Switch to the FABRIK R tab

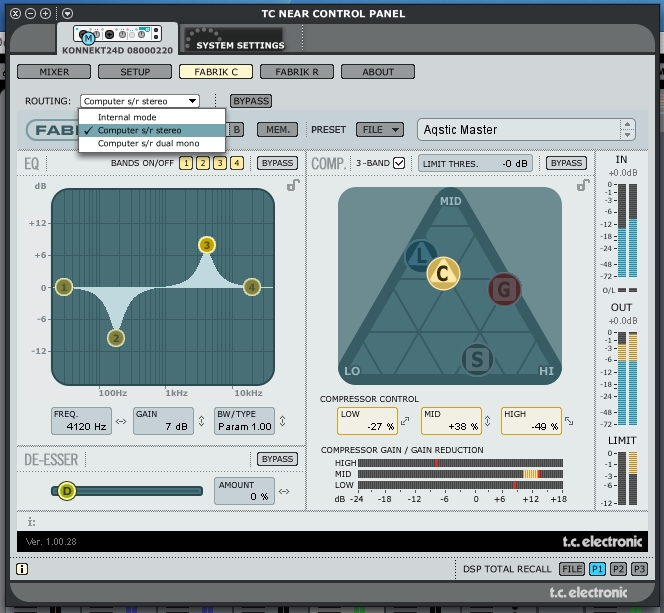(297, 72)
